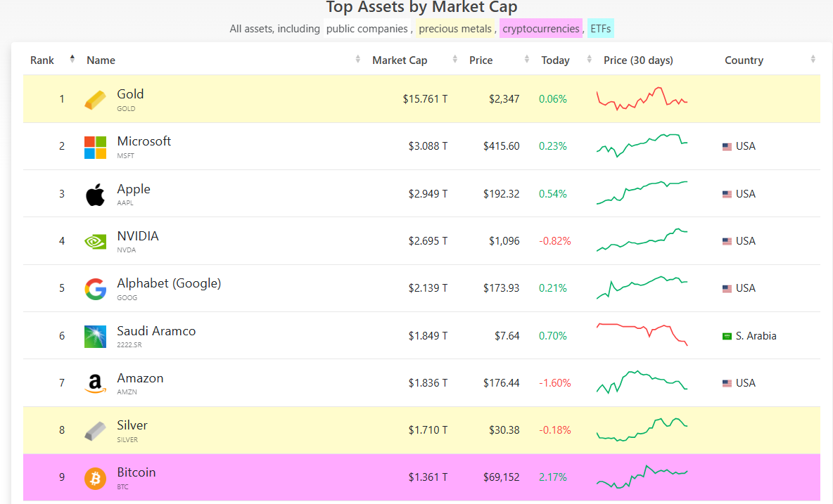Click the Silver bar icon
The width and height of the screenshot is (833, 504).
(x=95, y=431)
